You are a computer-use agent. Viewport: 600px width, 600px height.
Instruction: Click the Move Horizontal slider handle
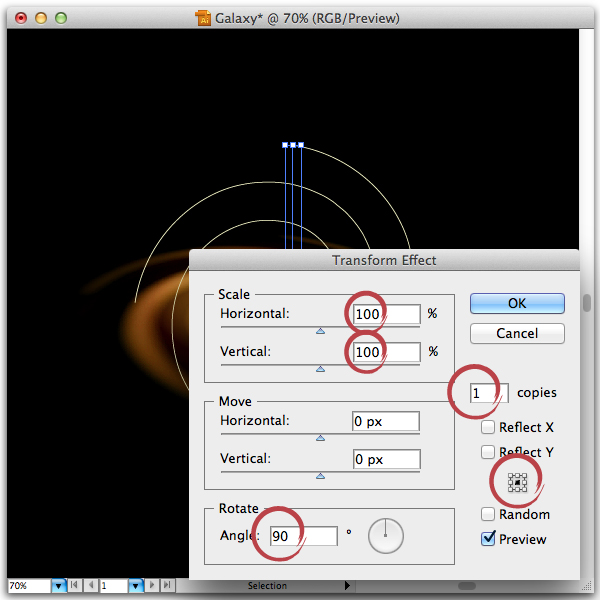point(320,438)
